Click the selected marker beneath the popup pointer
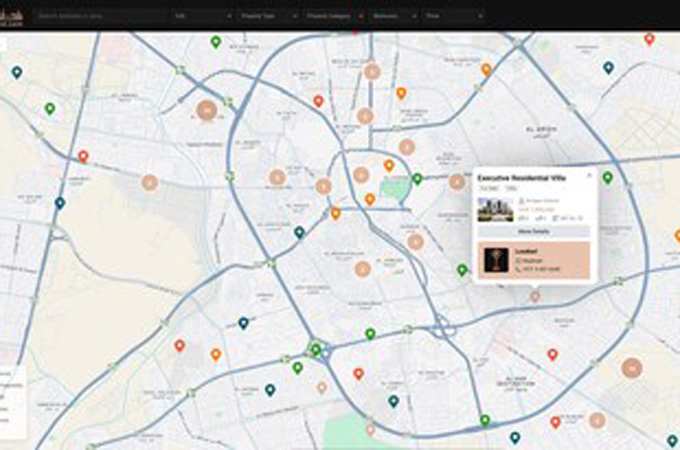The width and height of the screenshot is (680, 450). coord(535,296)
